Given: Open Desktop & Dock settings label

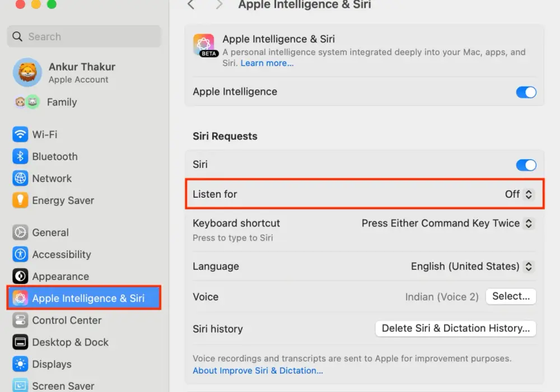Looking at the screenshot, I should [71, 342].
